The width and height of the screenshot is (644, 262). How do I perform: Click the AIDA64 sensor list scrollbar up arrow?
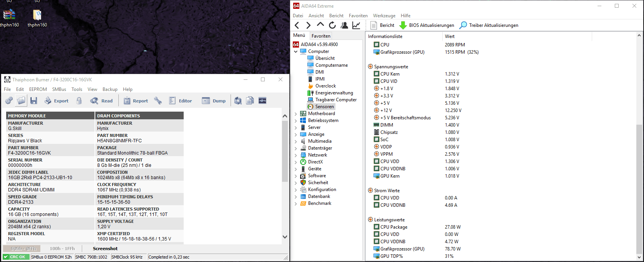(x=639, y=36)
